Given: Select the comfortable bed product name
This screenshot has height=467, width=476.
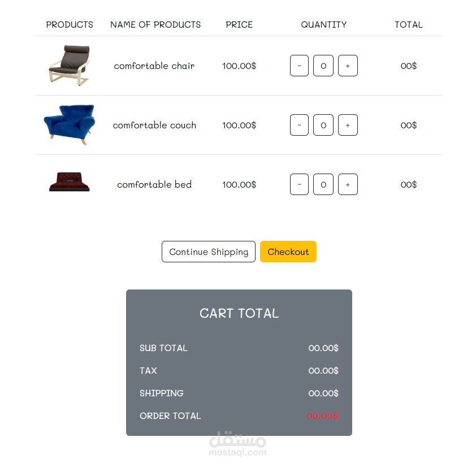Looking at the screenshot, I should (154, 184).
